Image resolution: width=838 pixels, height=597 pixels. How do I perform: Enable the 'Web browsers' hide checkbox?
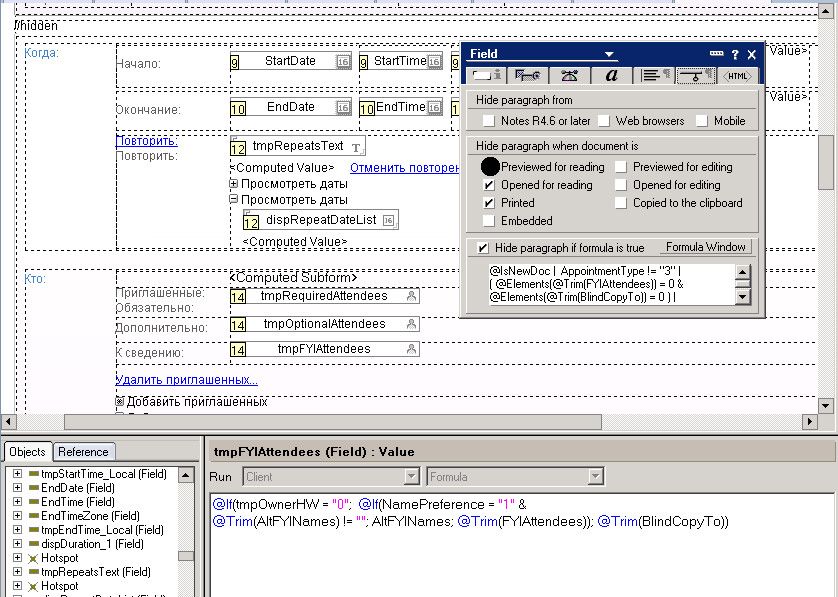(x=602, y=121)
